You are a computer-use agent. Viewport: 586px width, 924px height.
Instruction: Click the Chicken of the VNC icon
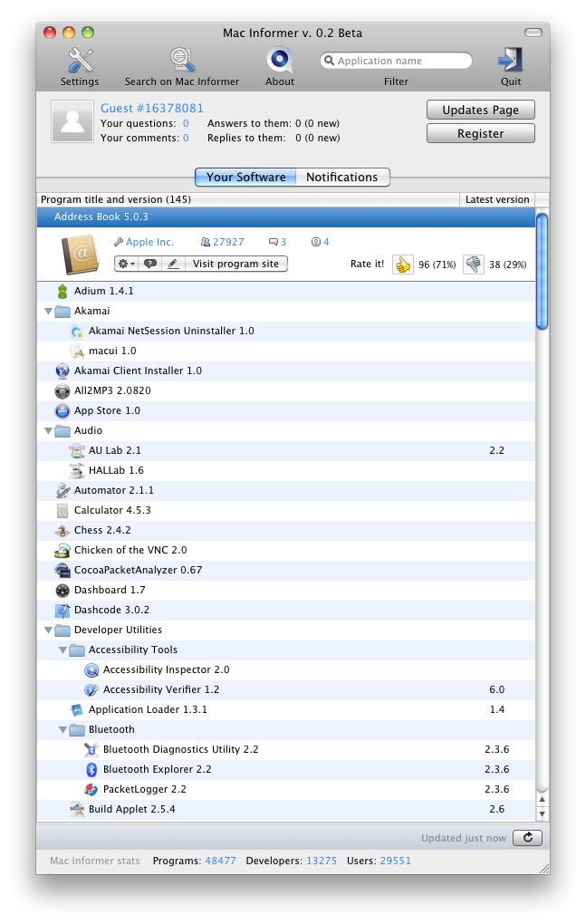(62, 551)
